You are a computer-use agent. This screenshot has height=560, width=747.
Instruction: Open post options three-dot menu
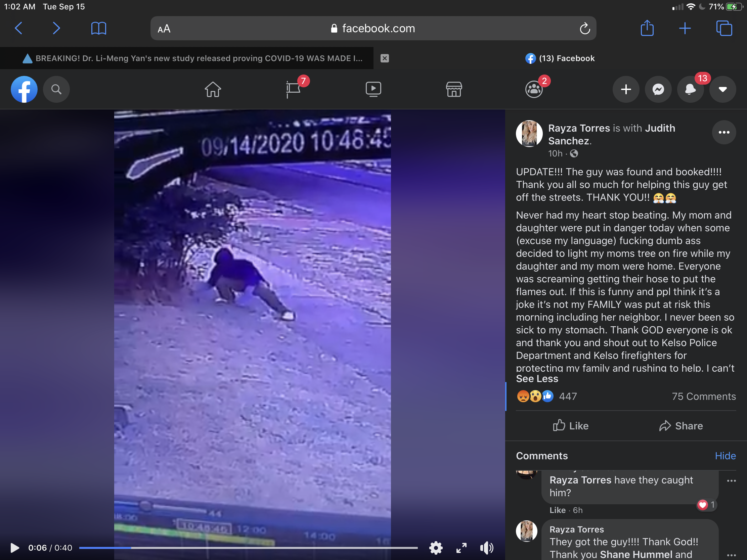pos(724,132)
